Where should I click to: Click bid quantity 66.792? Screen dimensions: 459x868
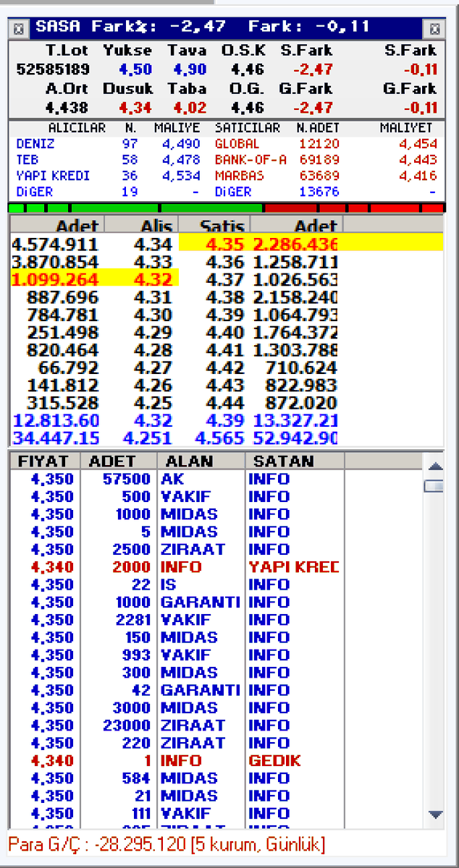click(68, 367)
